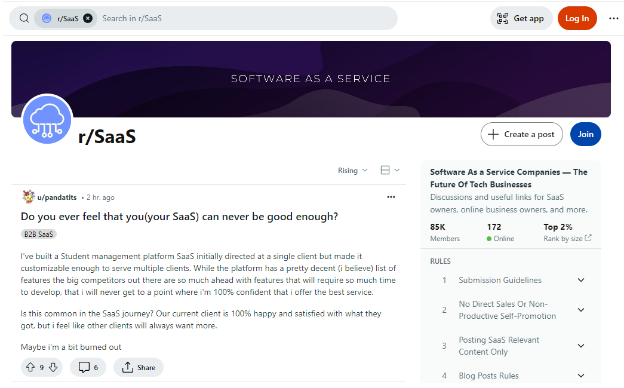Open the post overflow menu
624x388 pixels.
[391, 197]
